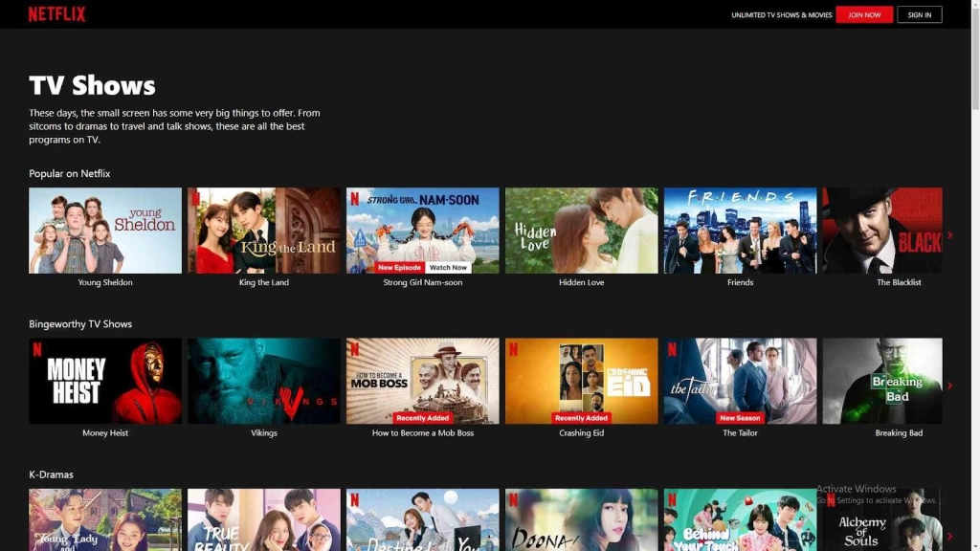Click the Sign In button
Screen dimensions: 980x551
920,14
